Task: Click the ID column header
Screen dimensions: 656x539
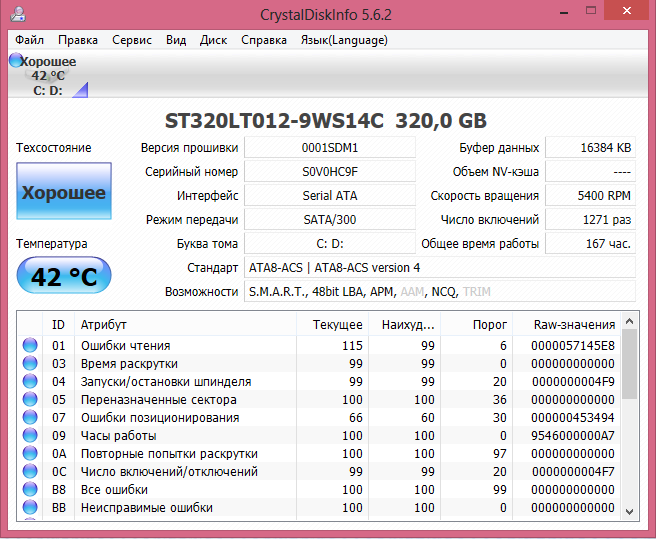Action: (x=59, y=324)
